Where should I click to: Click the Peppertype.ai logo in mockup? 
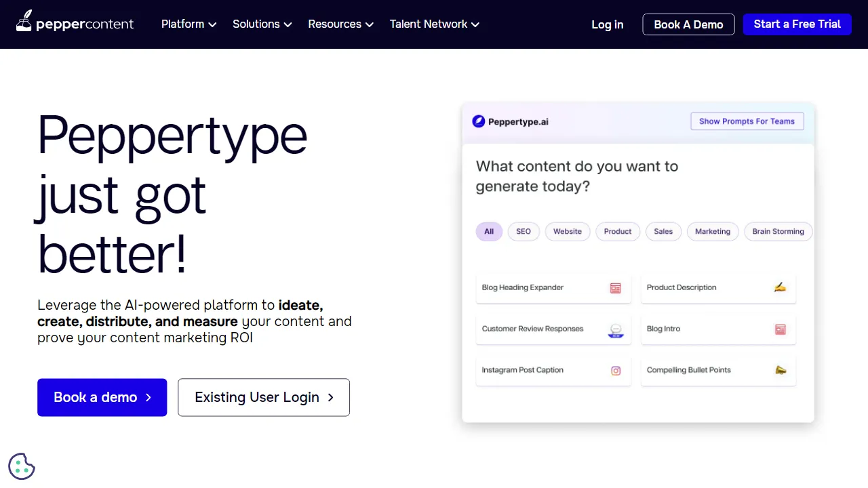510,122
